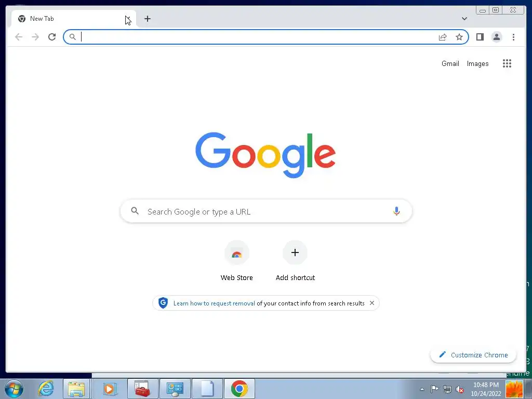Go back with the back arrow
532x399 pixels.
[x=19, y=37]
